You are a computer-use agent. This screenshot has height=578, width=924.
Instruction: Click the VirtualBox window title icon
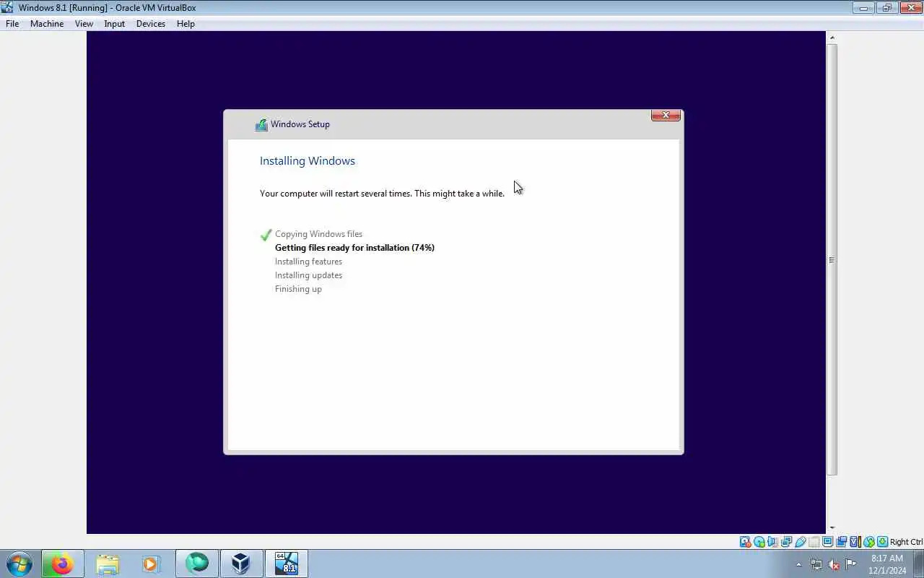pyautogui.click(x=7, y=7)
